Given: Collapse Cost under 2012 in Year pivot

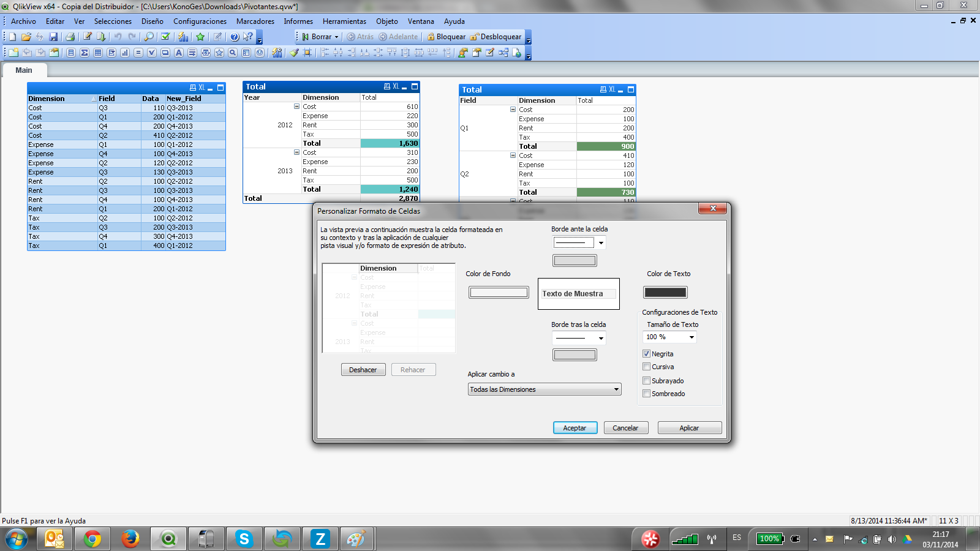Looking at the screenshot, I should coord(296,107).
